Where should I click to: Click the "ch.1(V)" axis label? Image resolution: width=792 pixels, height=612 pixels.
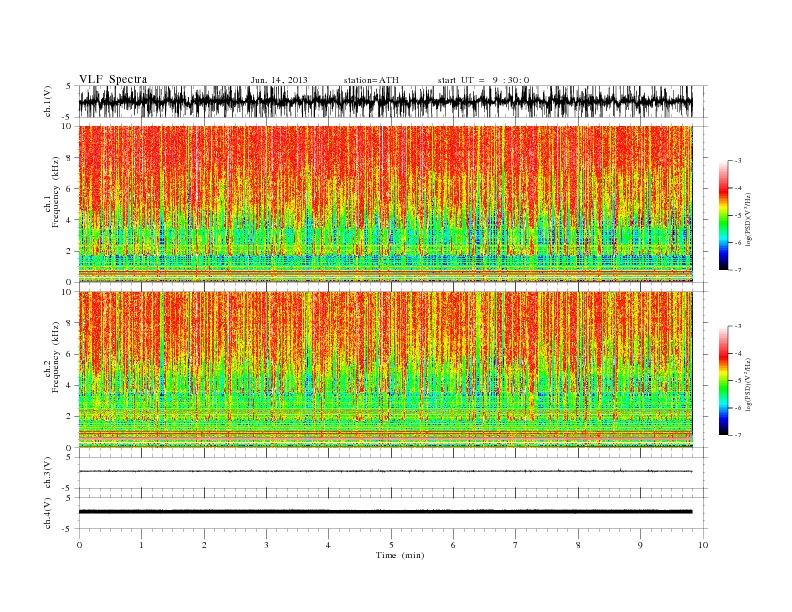point(48,101)
